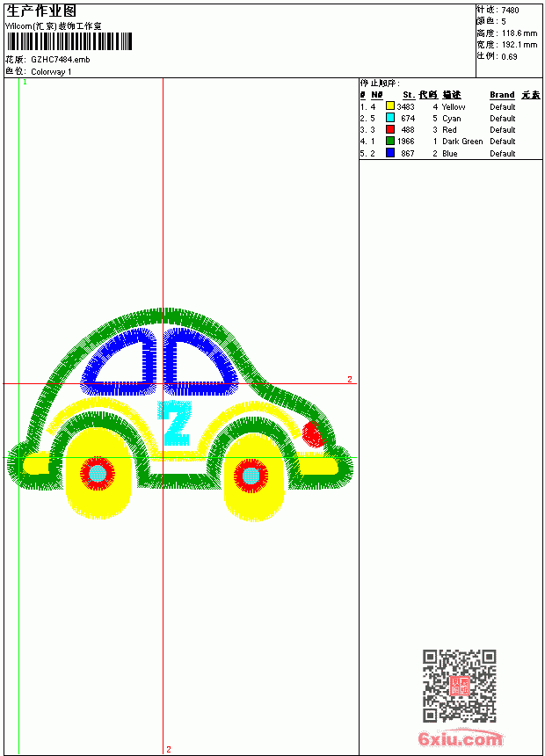
Task: Click the 6xiu.com watermark logo
Action: tap(460, 738)
